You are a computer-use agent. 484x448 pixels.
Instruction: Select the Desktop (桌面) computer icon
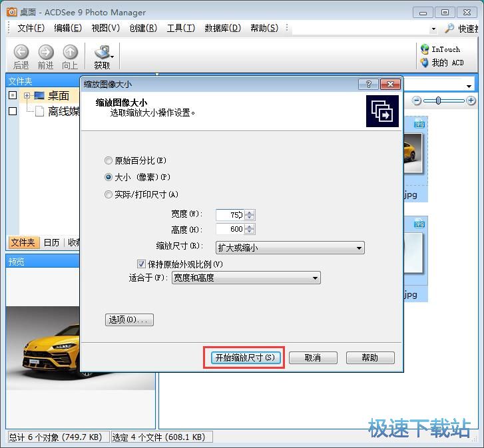[39, 96]
